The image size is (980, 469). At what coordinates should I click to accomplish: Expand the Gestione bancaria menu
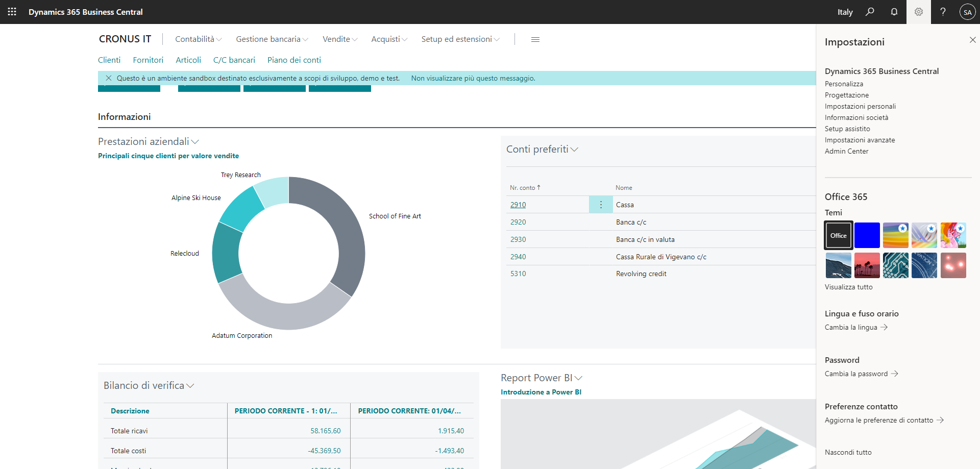coord(272,39)
